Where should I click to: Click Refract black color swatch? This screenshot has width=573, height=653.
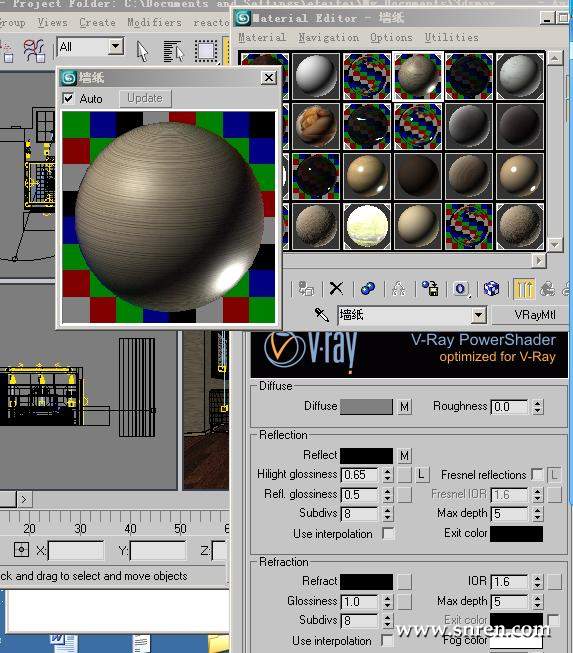(366, 581)
